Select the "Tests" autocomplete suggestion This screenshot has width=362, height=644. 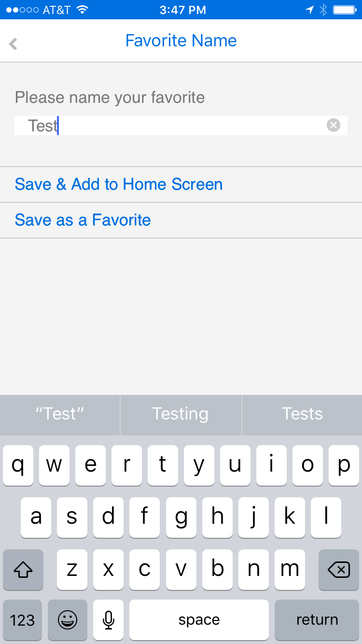click(x=302, y=414)
